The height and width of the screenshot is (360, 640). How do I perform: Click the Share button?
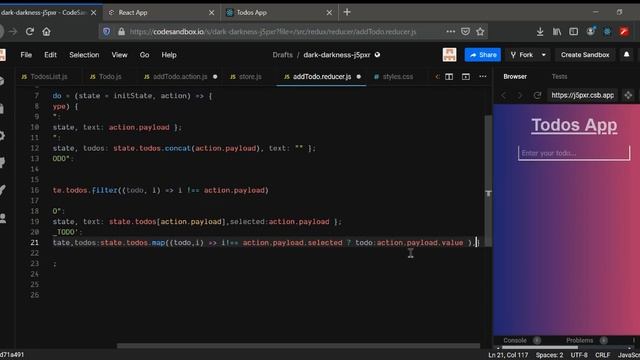pos(482,55)
